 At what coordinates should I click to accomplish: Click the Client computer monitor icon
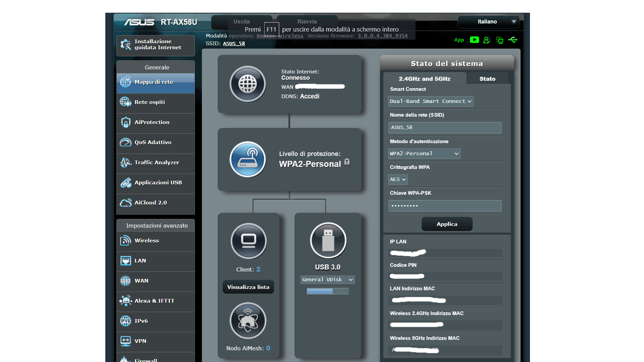coord(249,241)
